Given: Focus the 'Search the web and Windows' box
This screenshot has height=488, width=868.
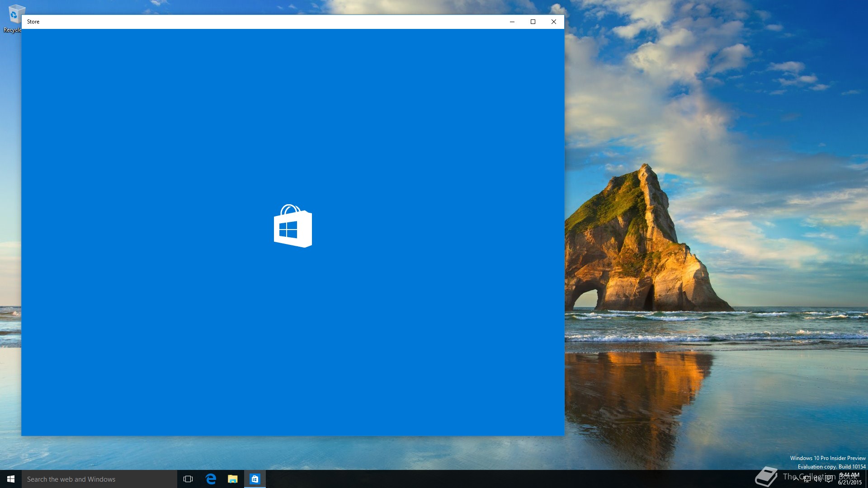Looking at the screenshot, I should (x=99, y=479).
